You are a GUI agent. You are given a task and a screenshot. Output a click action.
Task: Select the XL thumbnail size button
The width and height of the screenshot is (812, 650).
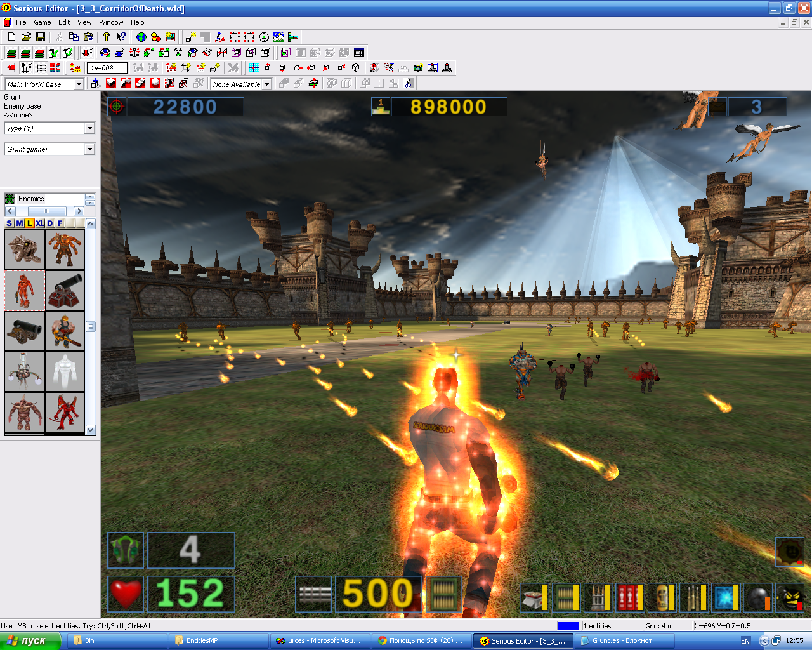[39, 223]
